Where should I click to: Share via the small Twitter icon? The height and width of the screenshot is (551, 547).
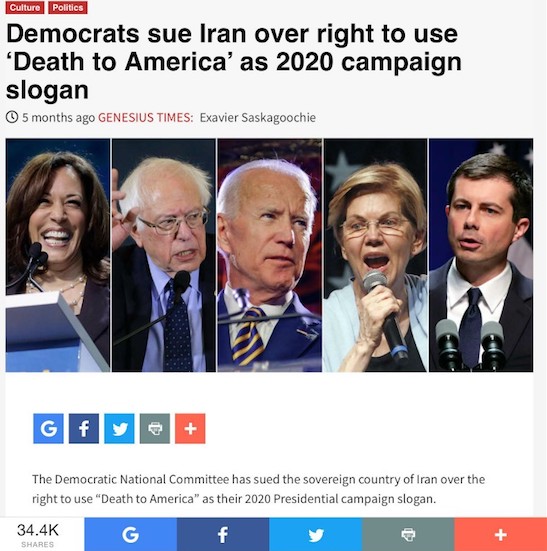tap(119, 428)
